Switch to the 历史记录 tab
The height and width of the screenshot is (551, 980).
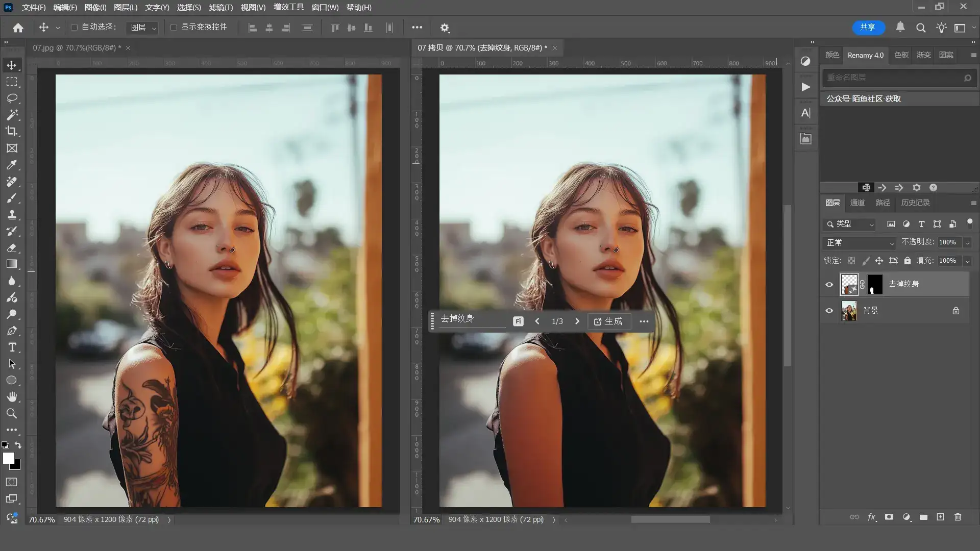[x=915, y=203]
